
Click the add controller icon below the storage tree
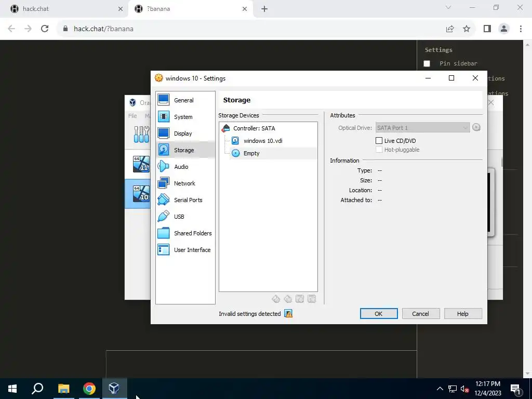[x=276, y=299]
